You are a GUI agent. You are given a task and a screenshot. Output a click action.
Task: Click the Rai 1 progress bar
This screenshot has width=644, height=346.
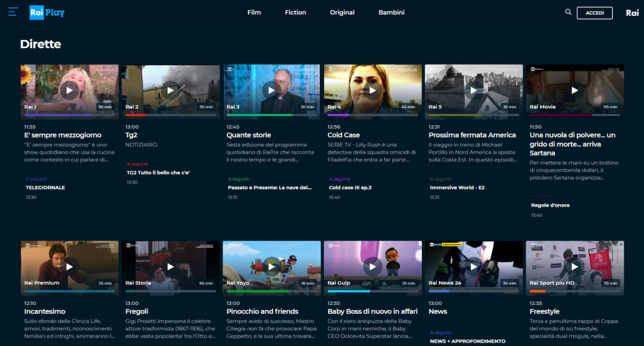(69, 115)
